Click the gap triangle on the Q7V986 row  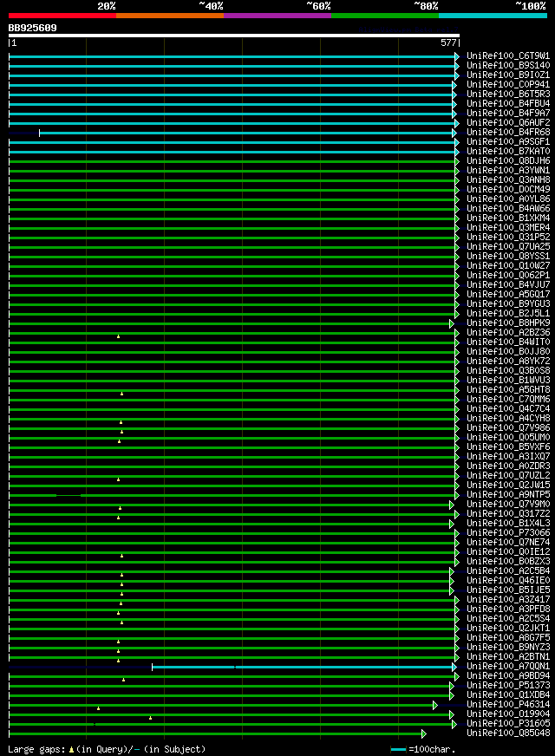[x=122, y=432]
